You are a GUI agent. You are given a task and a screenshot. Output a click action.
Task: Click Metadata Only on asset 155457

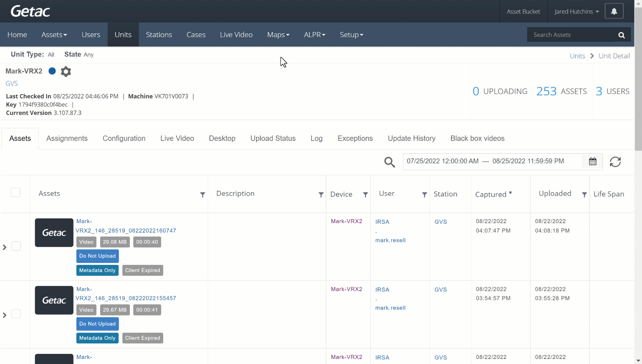(x=97, y=338)
